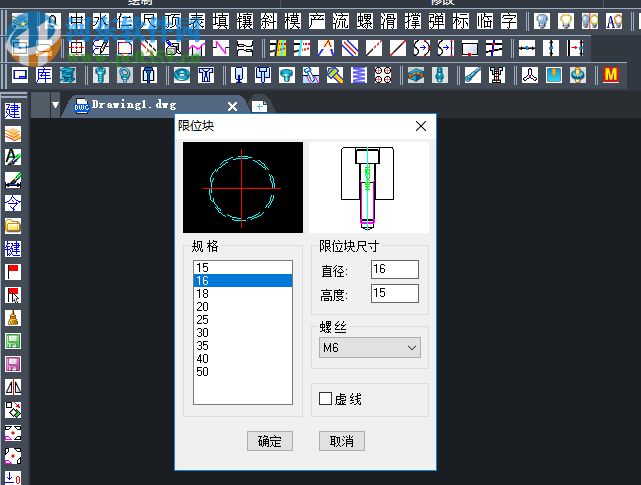Select 50 in the 规格 list

243,372
